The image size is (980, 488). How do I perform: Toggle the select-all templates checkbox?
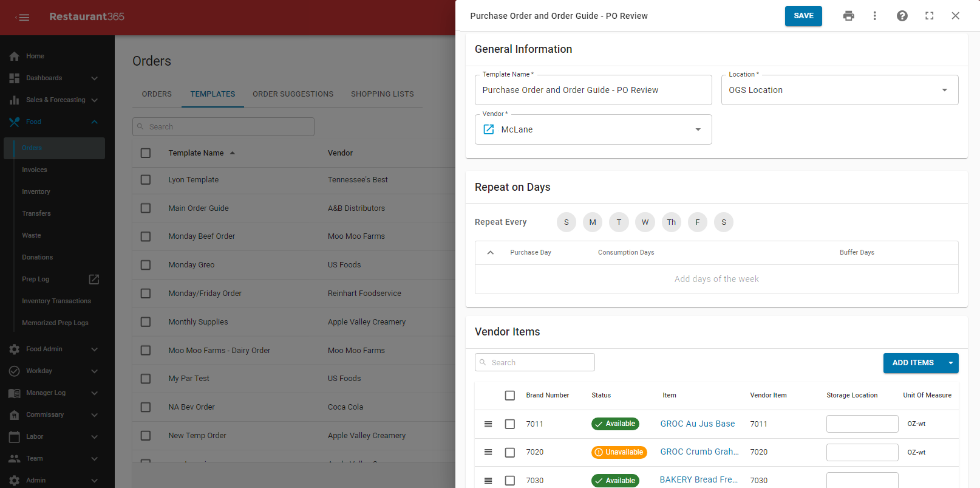tap(146, 153)
